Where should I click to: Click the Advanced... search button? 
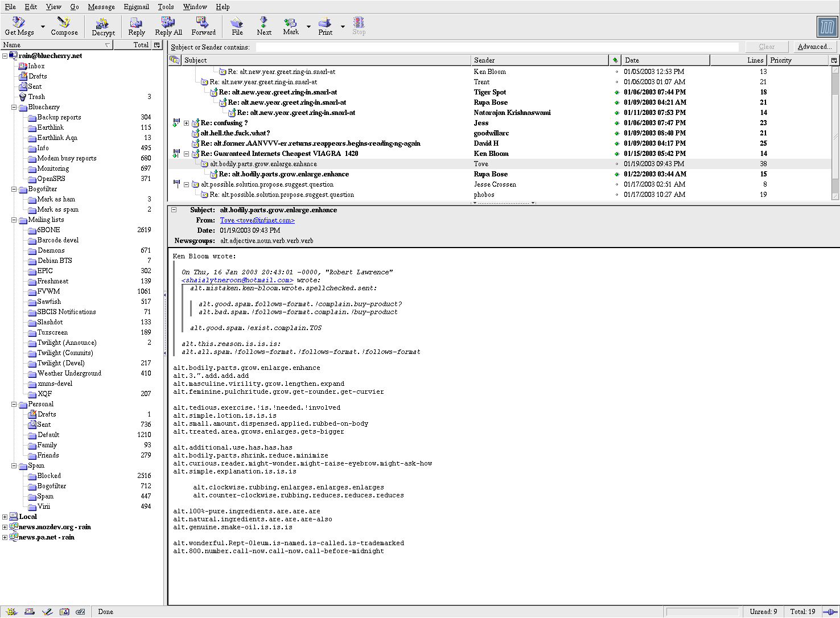pos(814,47)
